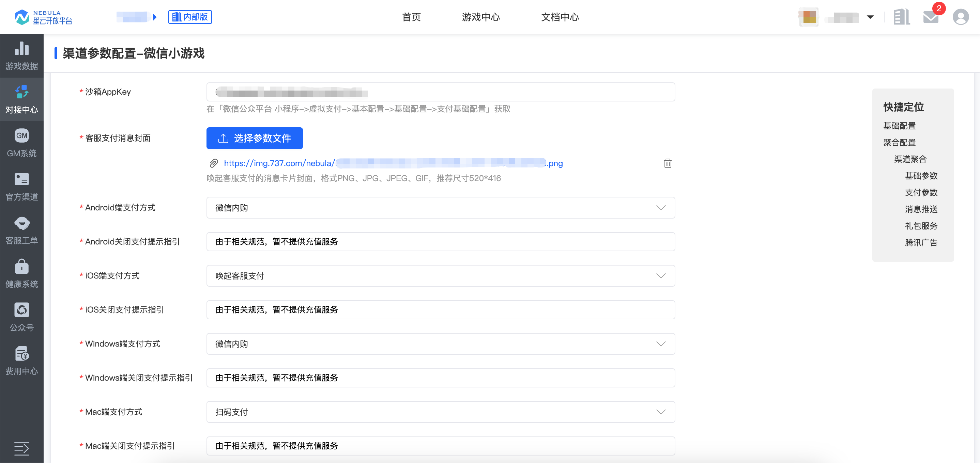The image size is (980, 463).
Task: Click the organization logo thumbnail in header
Action: [x=809, y=17]
